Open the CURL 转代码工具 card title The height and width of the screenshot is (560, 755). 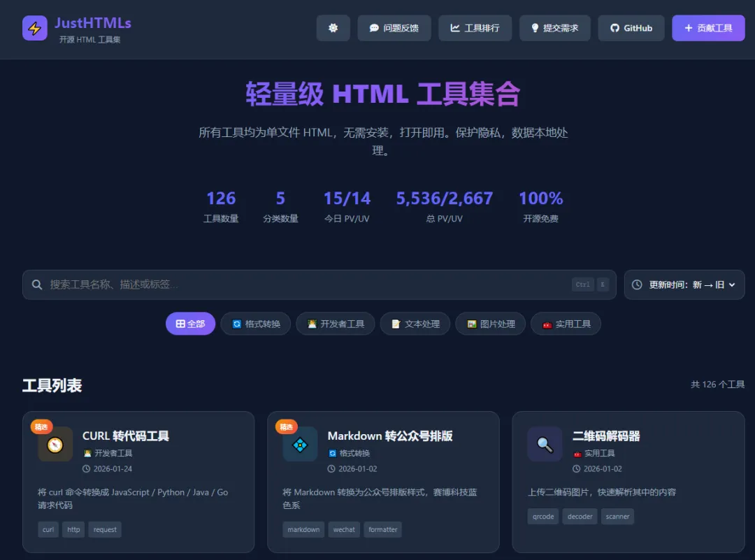(x=126, y=436)
